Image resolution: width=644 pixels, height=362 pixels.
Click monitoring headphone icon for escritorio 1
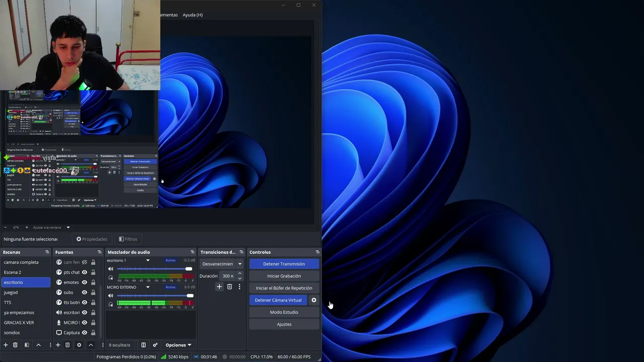pyautogui.click(x=111, y=278)
